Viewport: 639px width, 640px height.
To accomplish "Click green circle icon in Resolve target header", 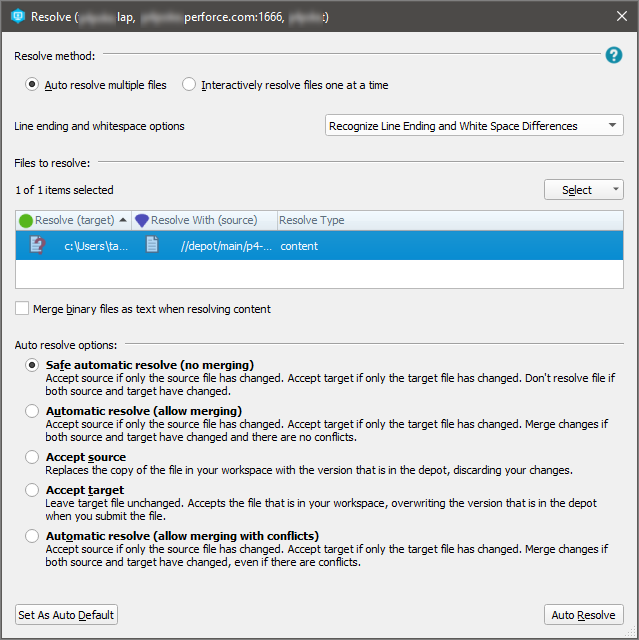I will click(x=26, y=220).
